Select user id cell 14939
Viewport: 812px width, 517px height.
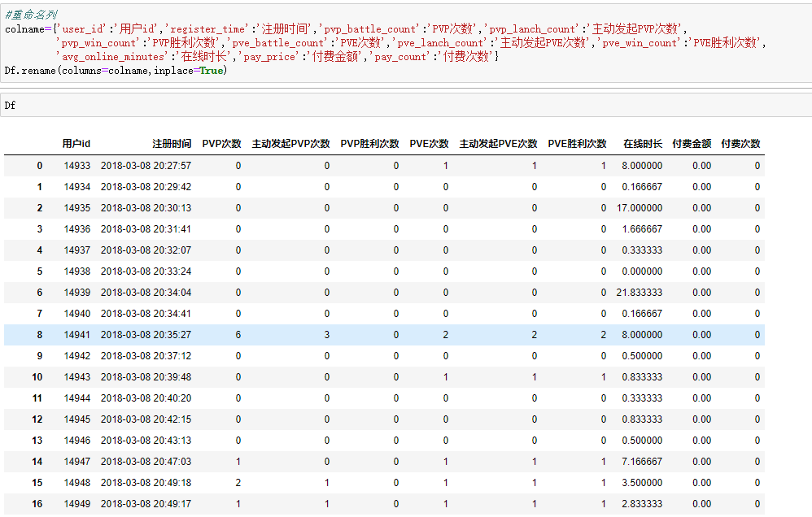point(77,293)
